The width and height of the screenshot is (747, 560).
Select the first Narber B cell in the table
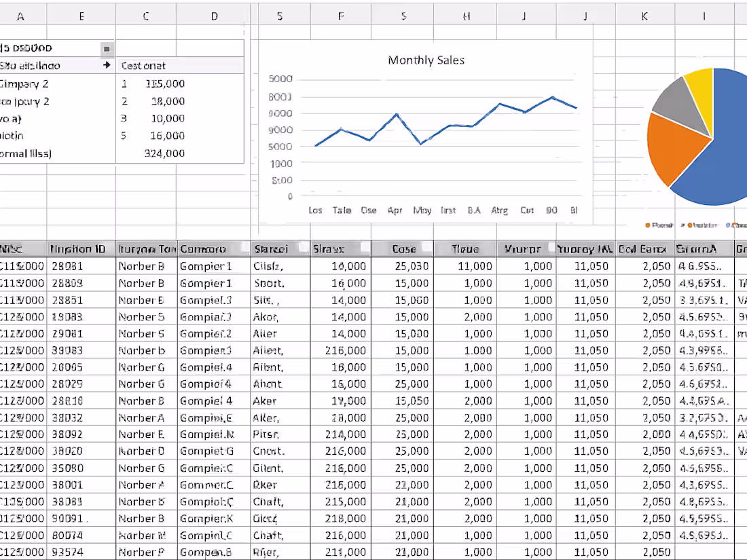click(x=143, y=266)
